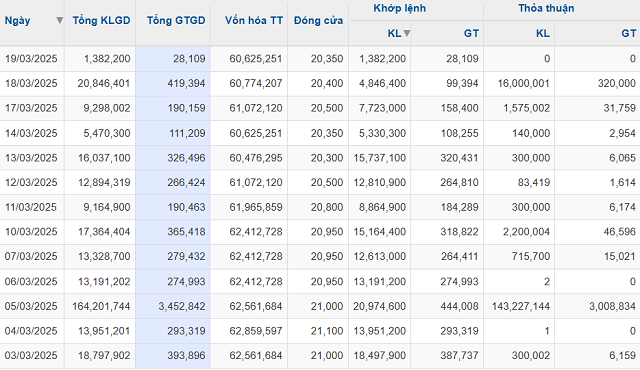The height and width of the screenshot is (370, 640).
Task: Click the 16,000,001 Thỏa thuận KL cell
Action: (x=524, y=84)
